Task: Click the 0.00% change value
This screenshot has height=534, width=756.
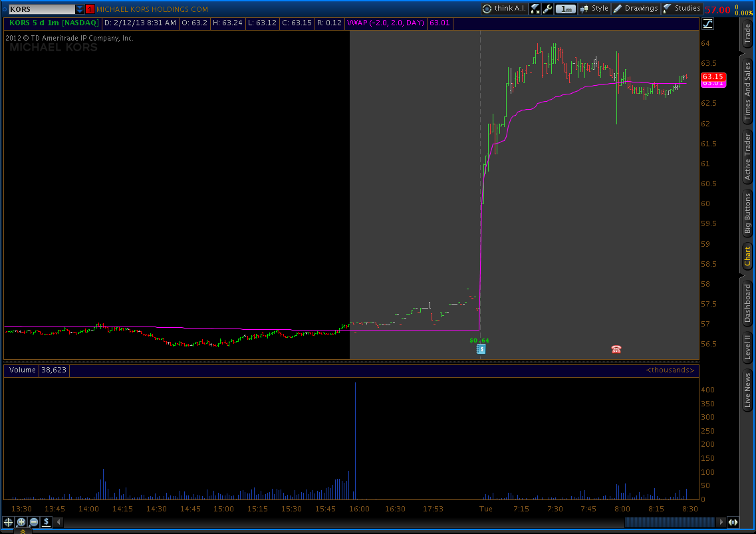Action: [x=744, y=13]
